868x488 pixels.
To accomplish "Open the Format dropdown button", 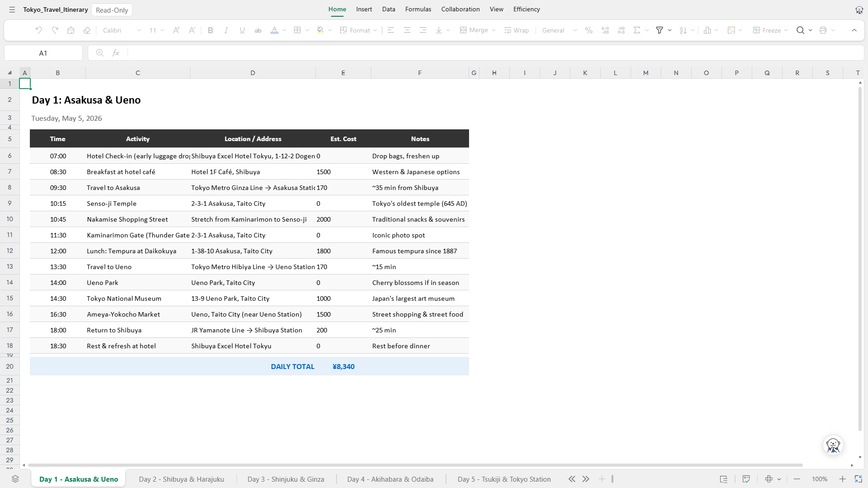I will (x=358, y=30).
